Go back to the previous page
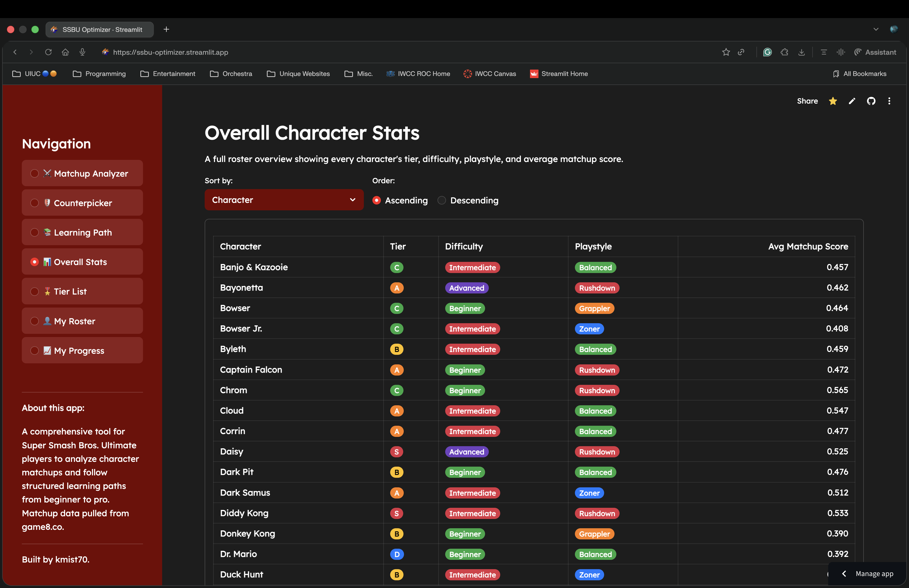 15,52
